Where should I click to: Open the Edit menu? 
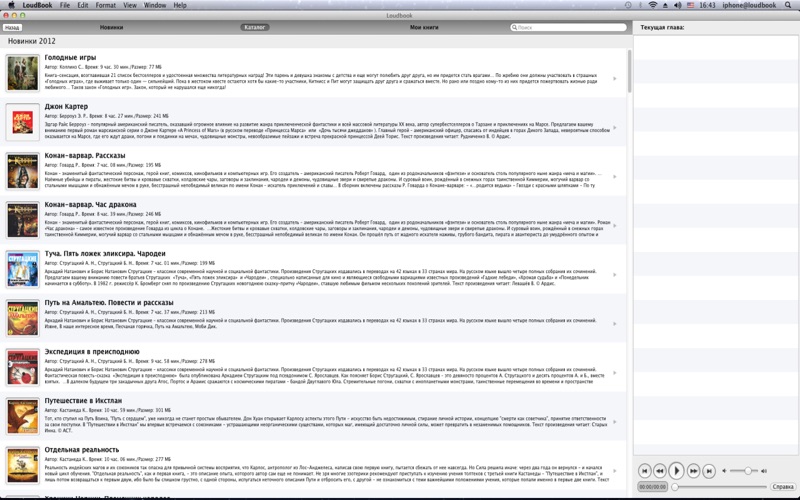83,5
